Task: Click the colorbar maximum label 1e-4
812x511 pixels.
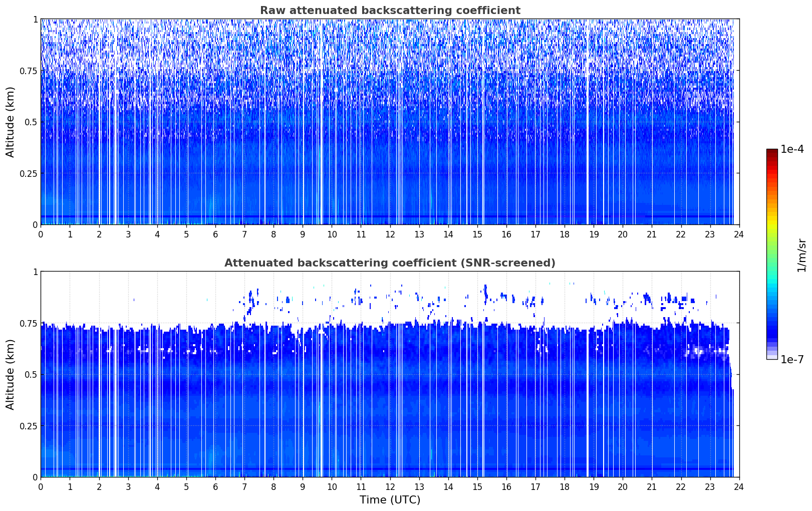Action: (792, 149)
